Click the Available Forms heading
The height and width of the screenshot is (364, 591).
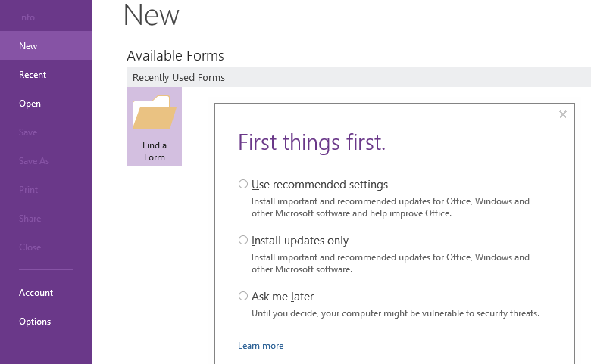175,55
